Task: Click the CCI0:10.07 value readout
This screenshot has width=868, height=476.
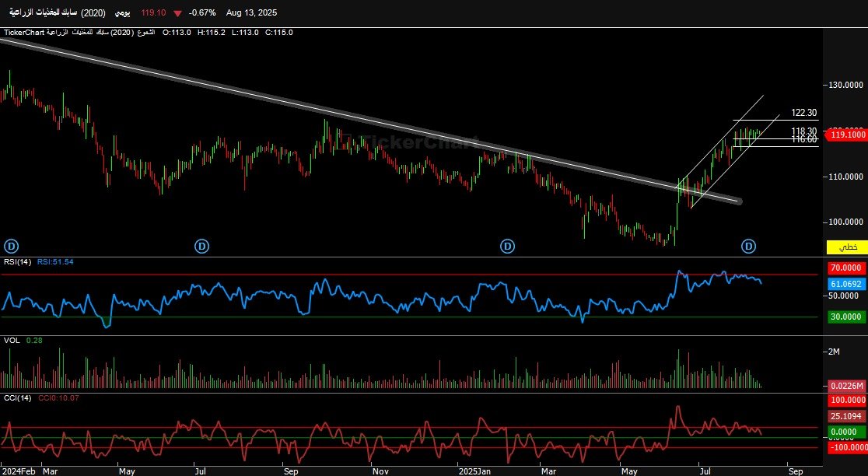Action: [58, 398]
